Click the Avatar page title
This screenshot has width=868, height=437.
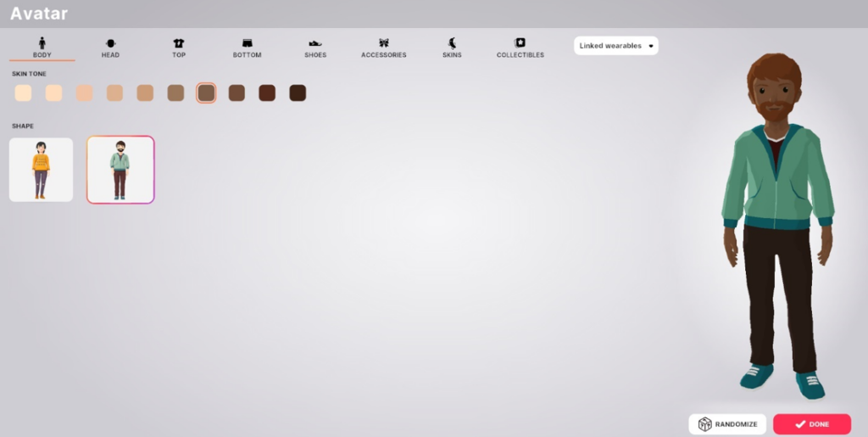pyautogui.click(x=39, y=14)
